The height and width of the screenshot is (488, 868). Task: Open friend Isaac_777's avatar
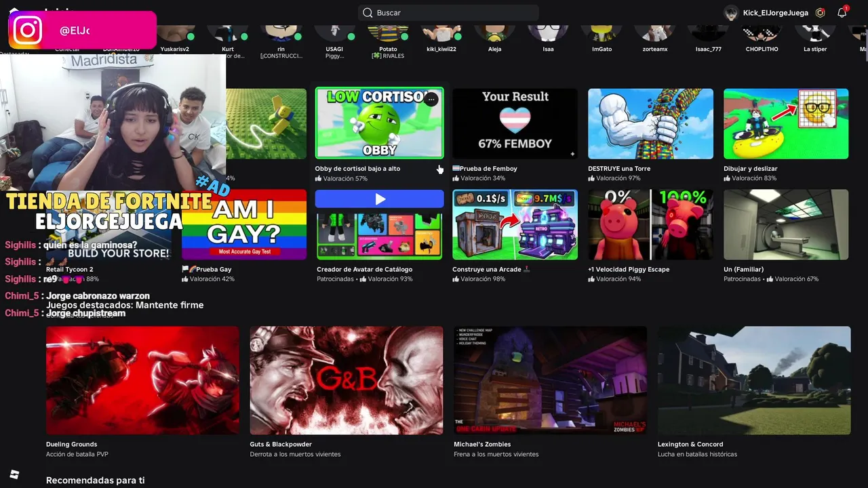coord(709,33)
